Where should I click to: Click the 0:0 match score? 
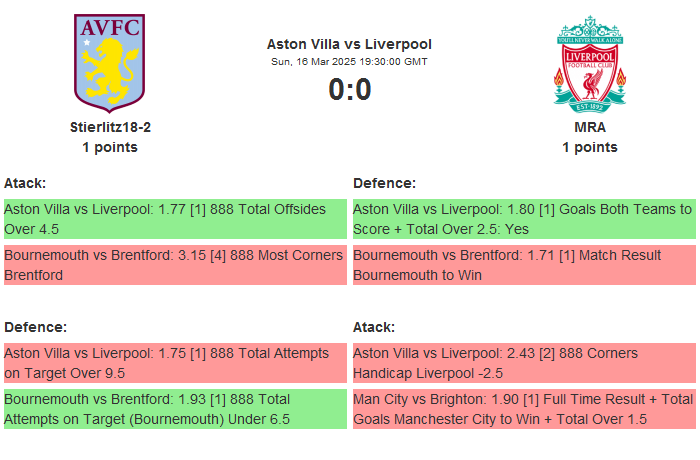[x=349, y=90]
